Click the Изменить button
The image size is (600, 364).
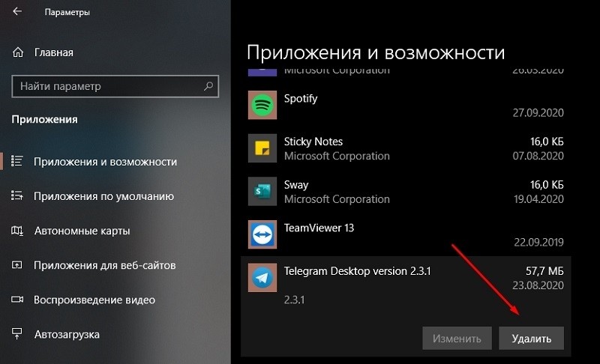[457, 338]
